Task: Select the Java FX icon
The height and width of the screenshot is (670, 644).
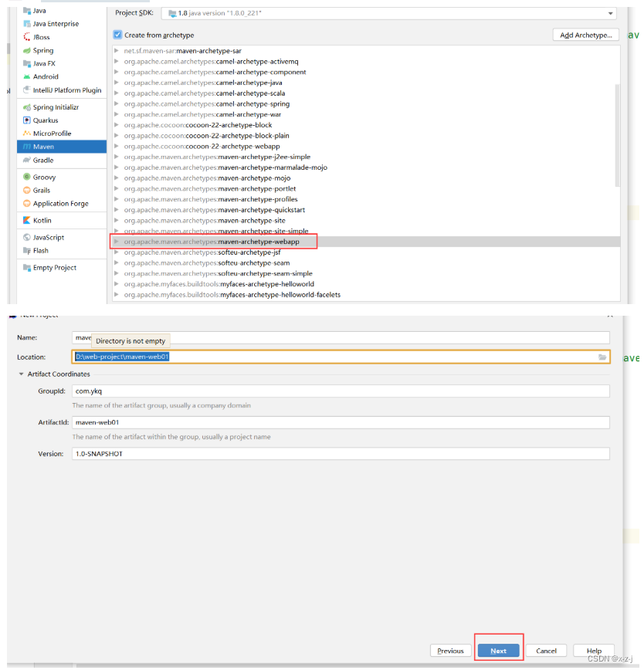Action: [x=27, y=63]
